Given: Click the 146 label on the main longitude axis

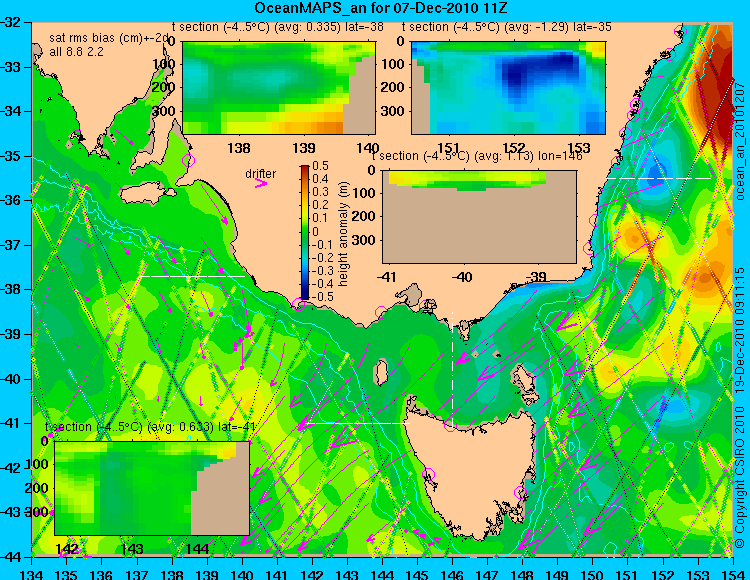Looking at the screenshot, I should click(452, 574).
